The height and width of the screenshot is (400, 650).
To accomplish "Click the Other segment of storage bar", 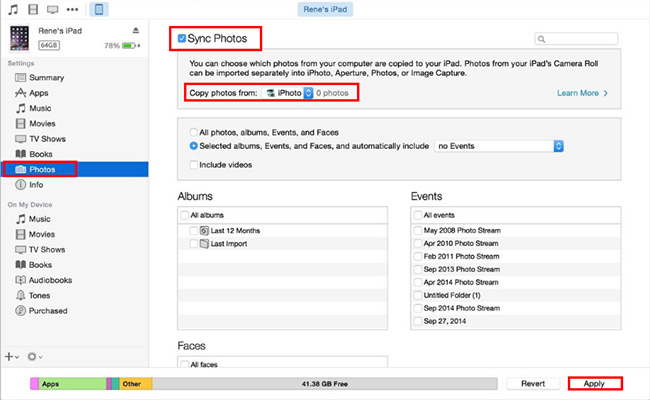I will (x=136, y=384).
